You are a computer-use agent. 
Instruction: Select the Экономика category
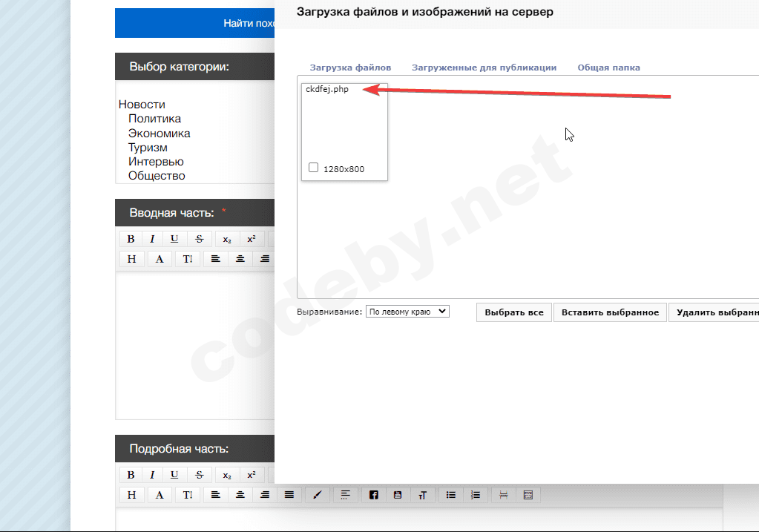tap(159, 133)
